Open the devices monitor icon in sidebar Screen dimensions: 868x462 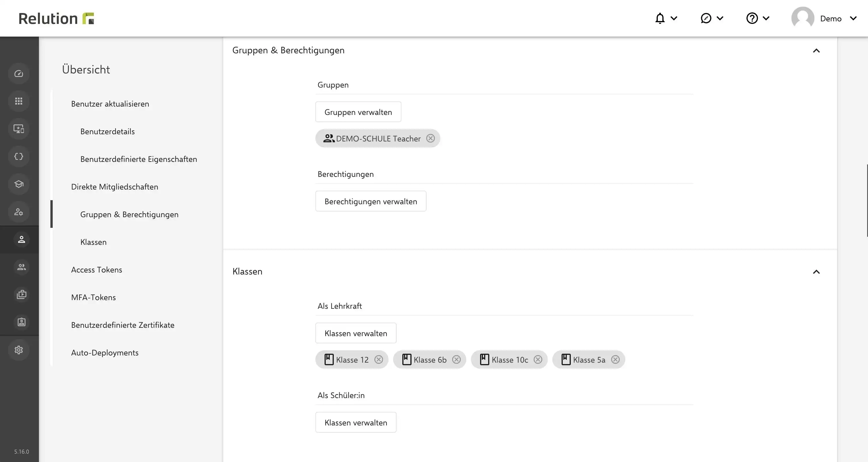[x=19, y=129]
